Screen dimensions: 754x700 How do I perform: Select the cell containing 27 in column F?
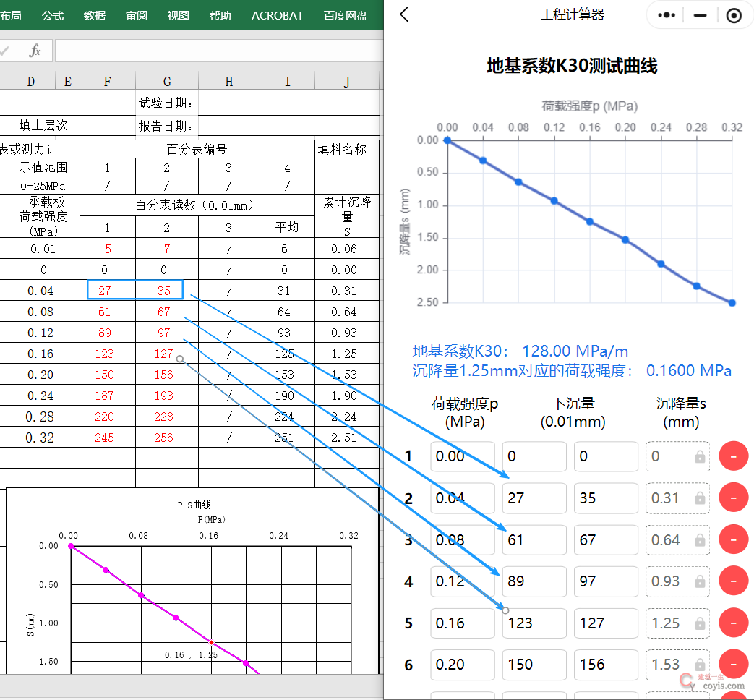click(x=108, y=291)
